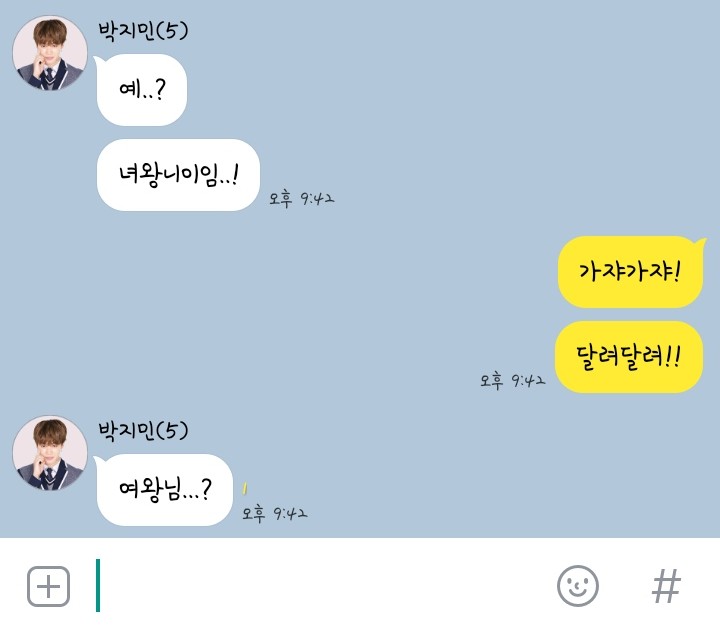Open the lower 박지민 profile picture

(50, 453)
